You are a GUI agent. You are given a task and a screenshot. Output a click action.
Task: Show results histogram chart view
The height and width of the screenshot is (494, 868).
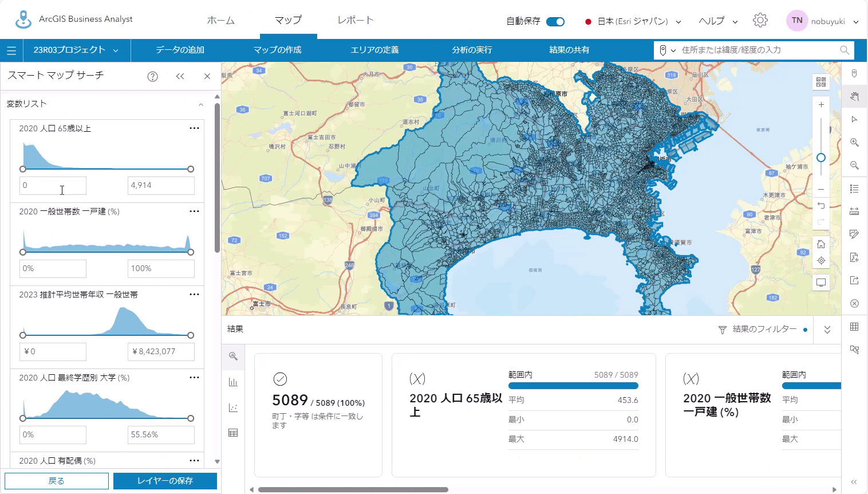pos(233,382)
